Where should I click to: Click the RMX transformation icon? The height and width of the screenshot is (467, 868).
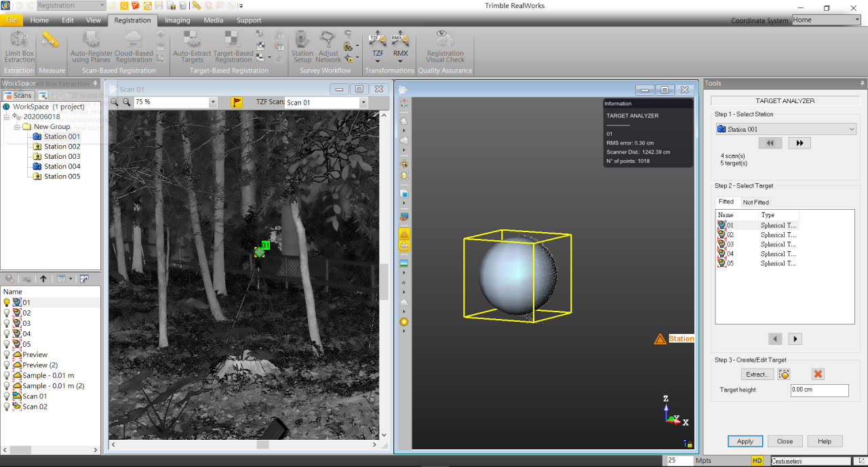pos(400,38)
